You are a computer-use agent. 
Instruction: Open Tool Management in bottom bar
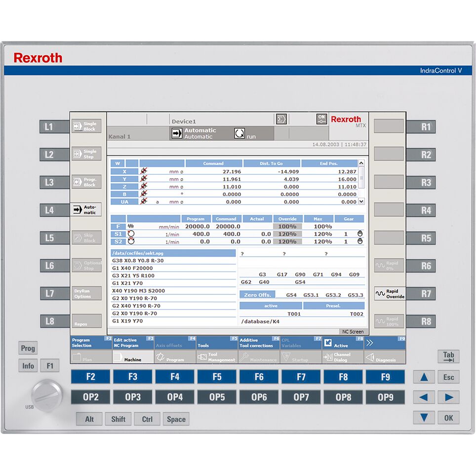click(x=217, y=357)
